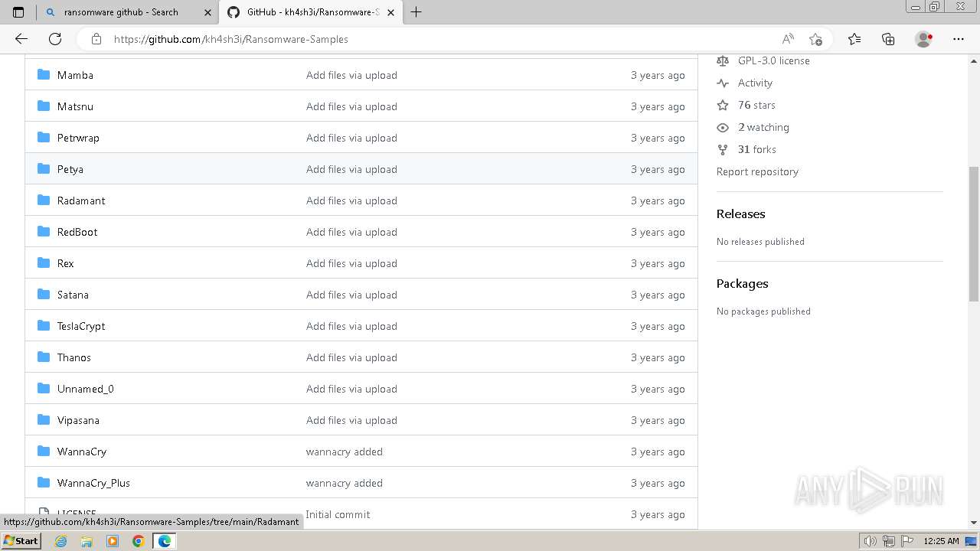Open the WannaCry folder link
This screenshot has height=551, width=980.
[82, 452]
